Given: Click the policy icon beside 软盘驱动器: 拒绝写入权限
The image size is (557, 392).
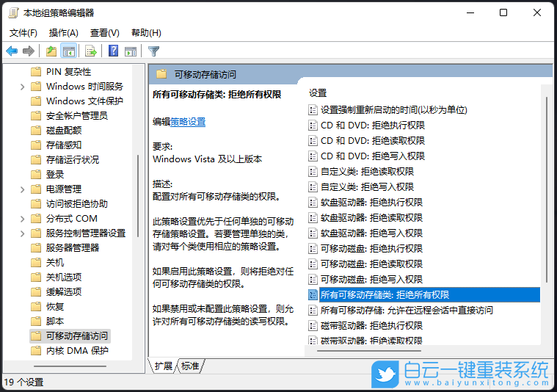Looking at the screenshot, I should (313, 233).
